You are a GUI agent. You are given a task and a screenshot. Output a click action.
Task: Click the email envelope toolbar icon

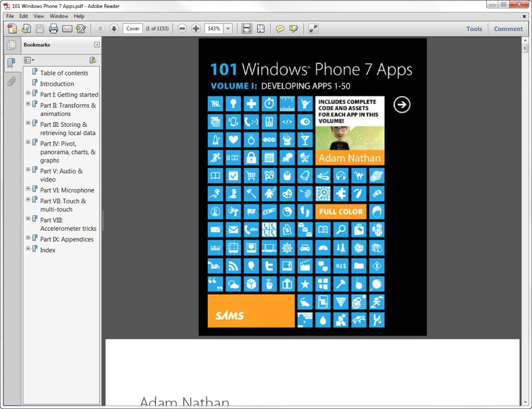point(67,29)
